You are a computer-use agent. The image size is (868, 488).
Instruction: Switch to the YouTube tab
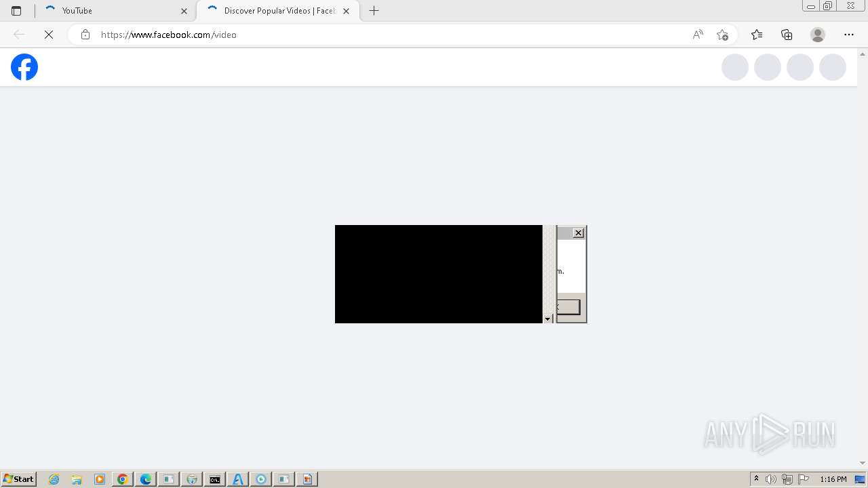(115, 11)
